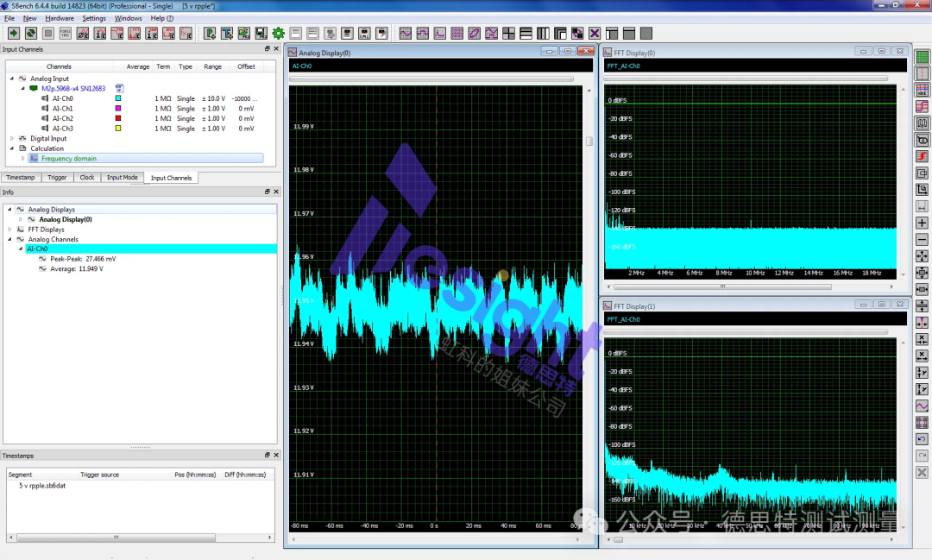Click the green loop acquisition icon

[x=31, y=34]
